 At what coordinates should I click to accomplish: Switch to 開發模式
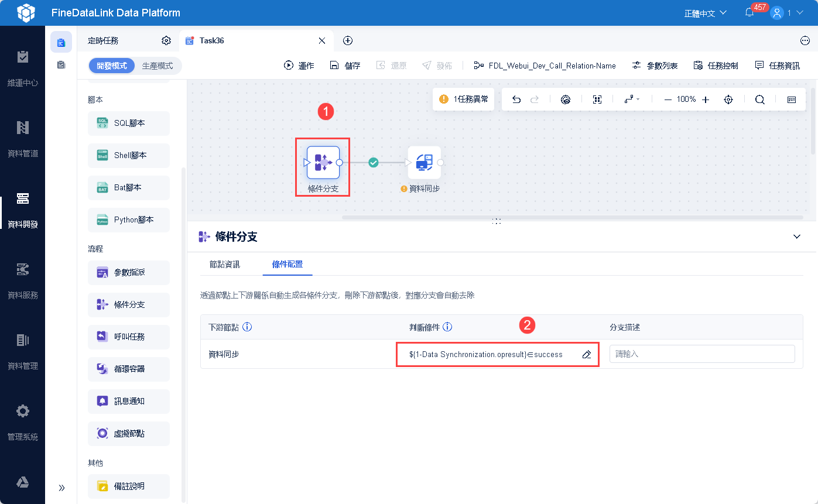pyautogui.click(x=112, y=66)
